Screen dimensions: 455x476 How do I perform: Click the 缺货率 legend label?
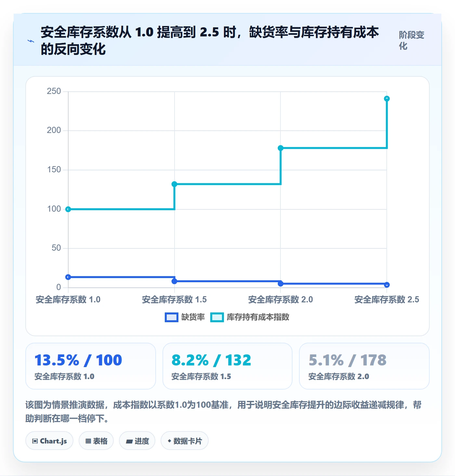193,317
